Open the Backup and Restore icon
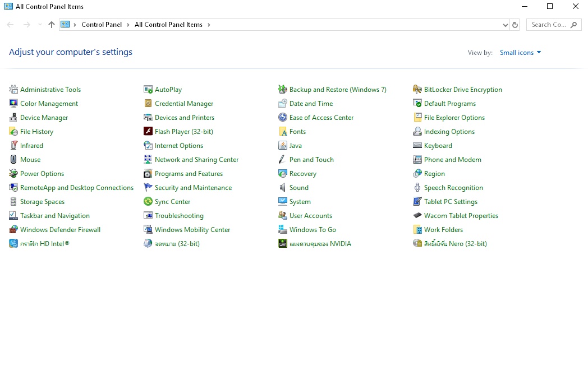The image size is (588, 389). pyautogui.click(x=283, y=89)
